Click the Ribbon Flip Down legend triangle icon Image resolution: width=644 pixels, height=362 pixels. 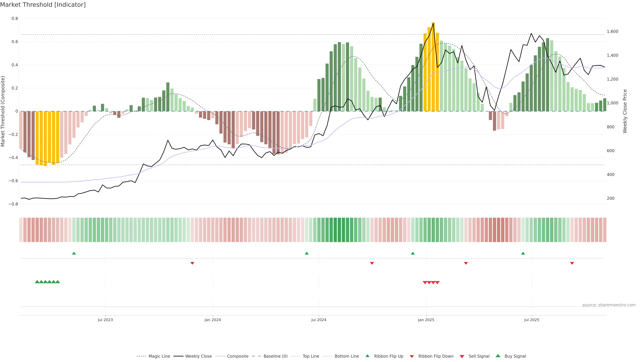pyautogui.click(x=412, y=356)
